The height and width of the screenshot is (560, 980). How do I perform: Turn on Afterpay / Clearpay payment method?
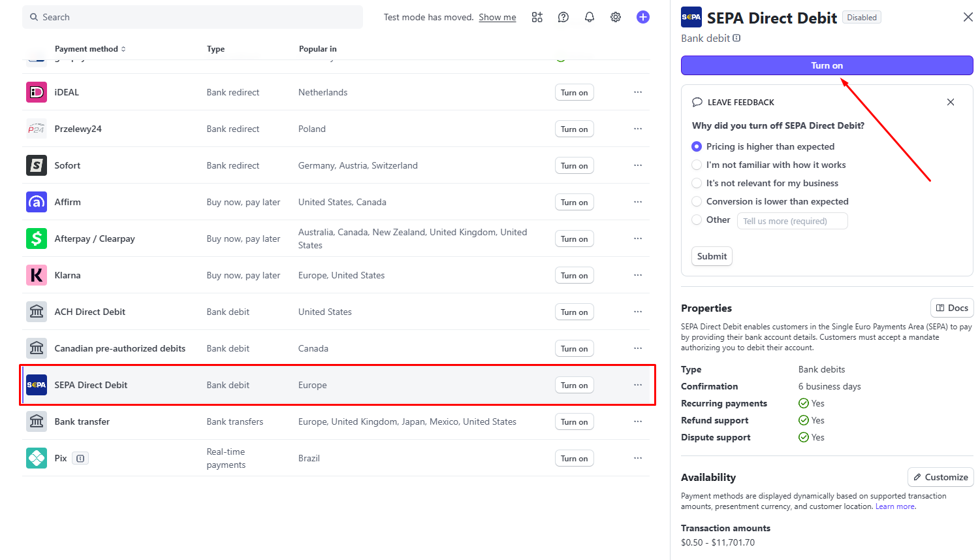575,239
